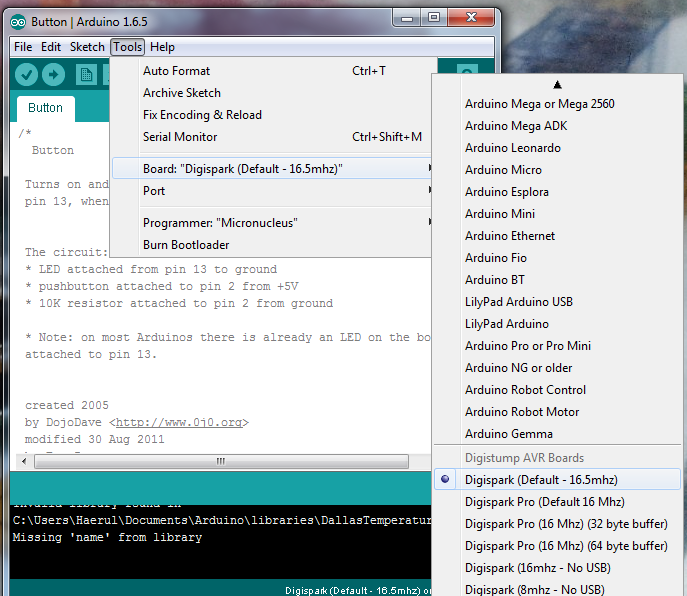Screen dimensions: 687x596
Task: Click scroll-up triangle in board list
Action: [x=557, y=85]
